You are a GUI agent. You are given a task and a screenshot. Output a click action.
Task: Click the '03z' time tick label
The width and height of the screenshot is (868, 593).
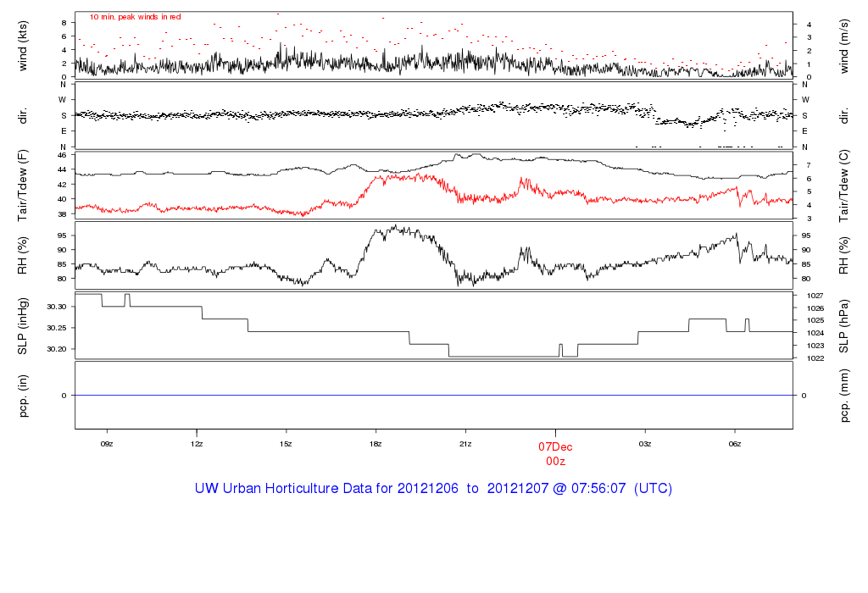pos(645,444)
